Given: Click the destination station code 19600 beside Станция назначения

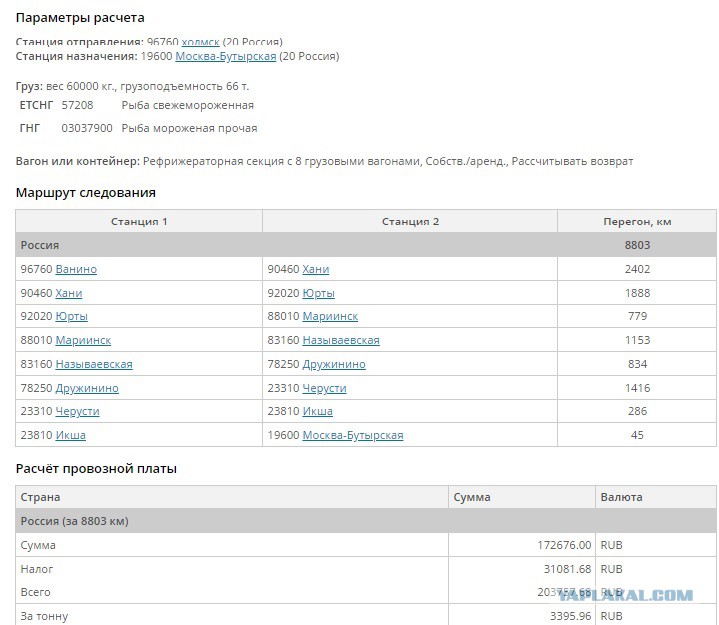Looking at the screenshot, I should tap(156, 56).
